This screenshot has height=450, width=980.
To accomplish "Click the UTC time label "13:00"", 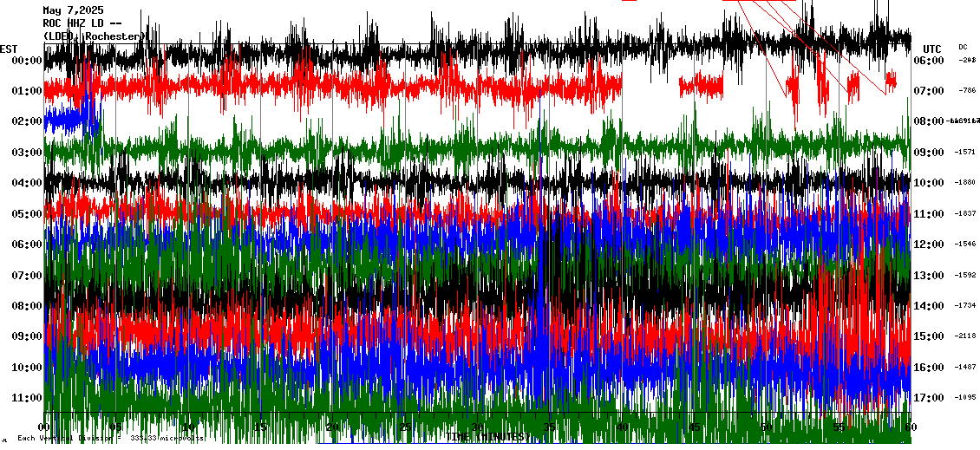I will [x=929, y=276].
